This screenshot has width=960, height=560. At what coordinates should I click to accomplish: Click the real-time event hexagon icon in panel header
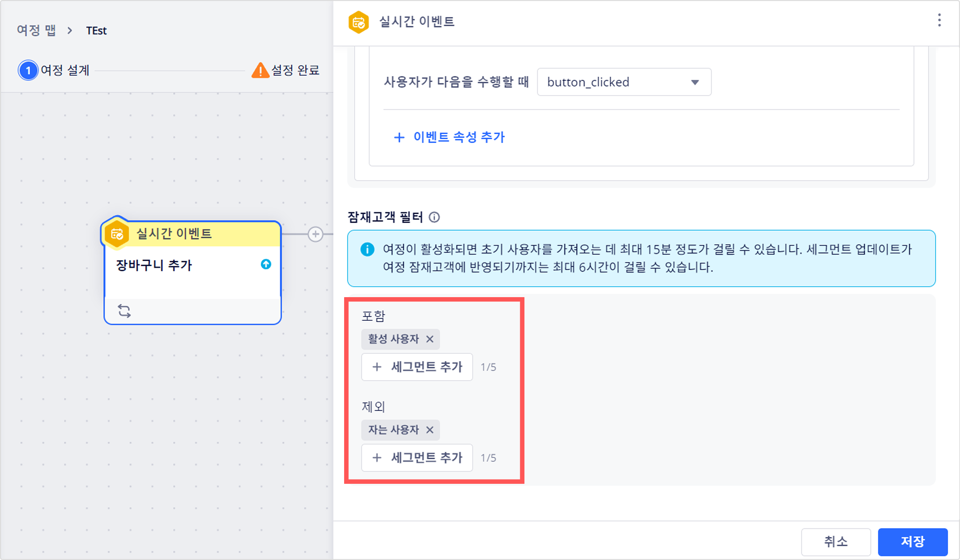click(359, 22)
